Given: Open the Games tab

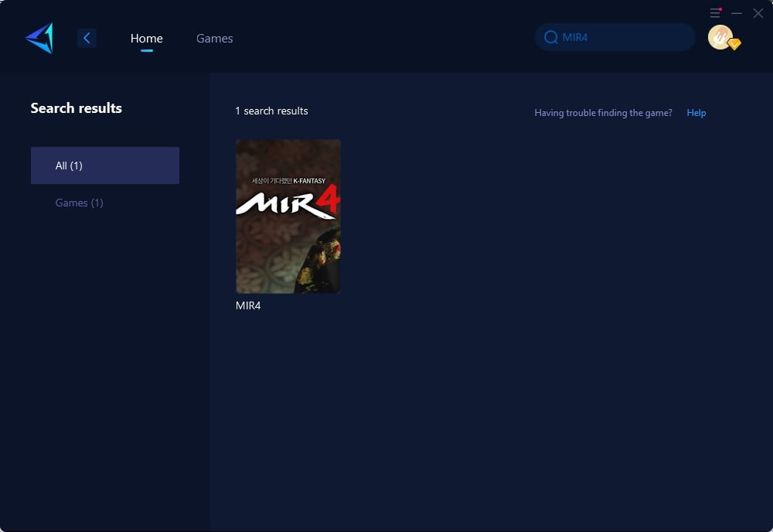Looking at the screenshot, I should [214, 38].
